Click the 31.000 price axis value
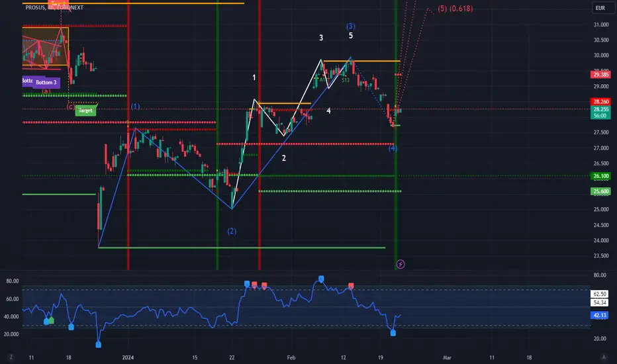This screenshot has height=364, width=617. 601,24
